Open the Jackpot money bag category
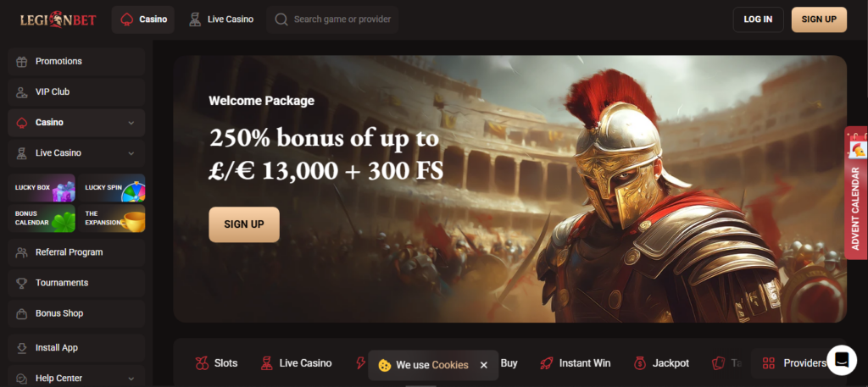Screen dimensions: 868x387 (661, 363)
